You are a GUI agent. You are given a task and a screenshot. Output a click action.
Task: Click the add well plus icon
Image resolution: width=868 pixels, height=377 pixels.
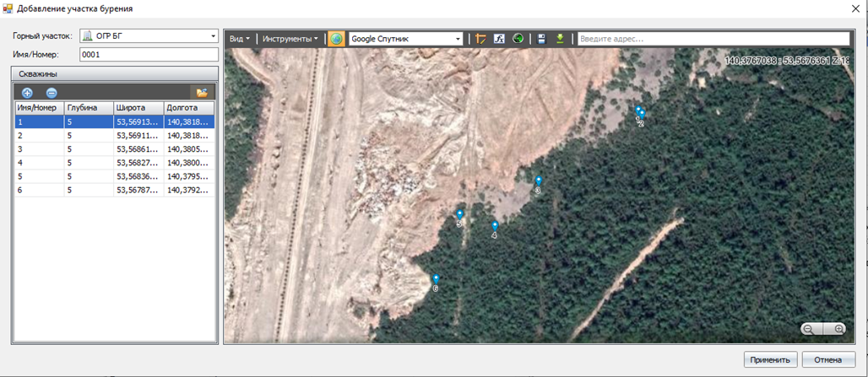coord(27,93)
